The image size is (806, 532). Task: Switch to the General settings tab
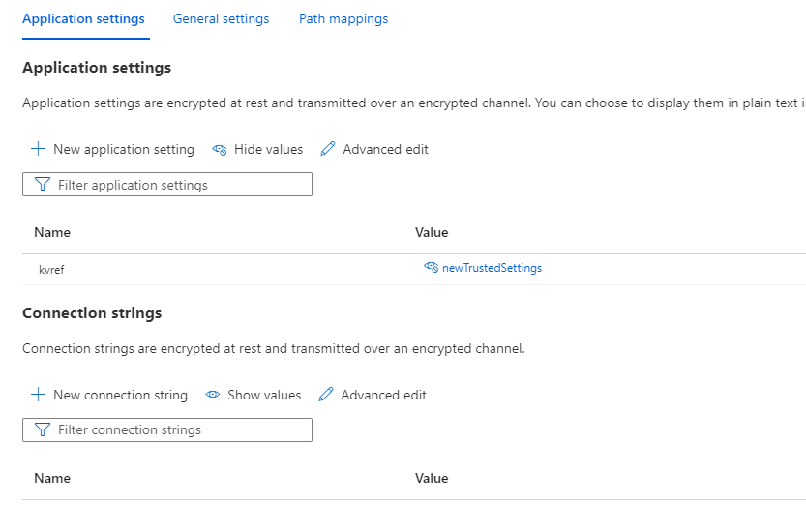pyautogui.click(x=221, y=18)
